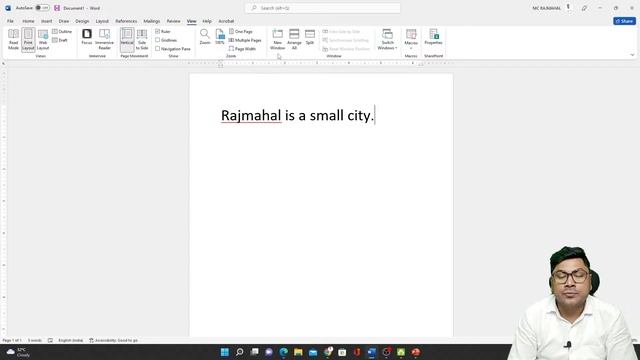Open the Layout tab
The width and height of the screenshot is (640, 360).
[102, 21]
